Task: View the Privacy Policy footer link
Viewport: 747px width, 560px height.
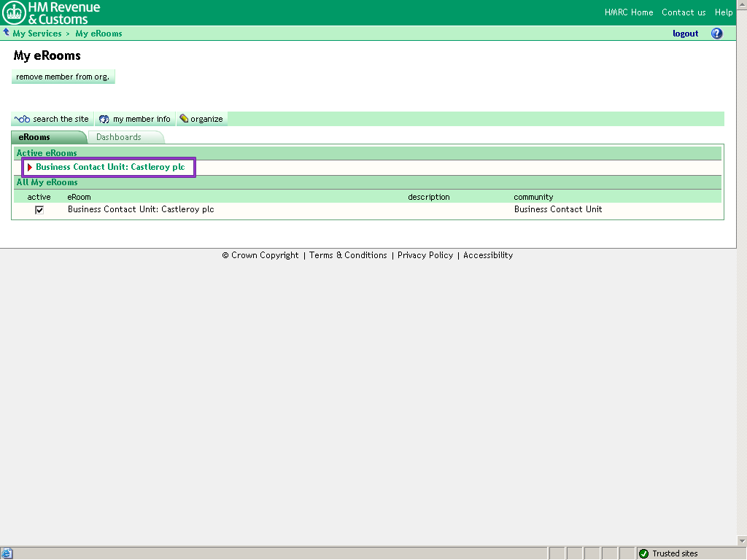Action: coord(425,255)
